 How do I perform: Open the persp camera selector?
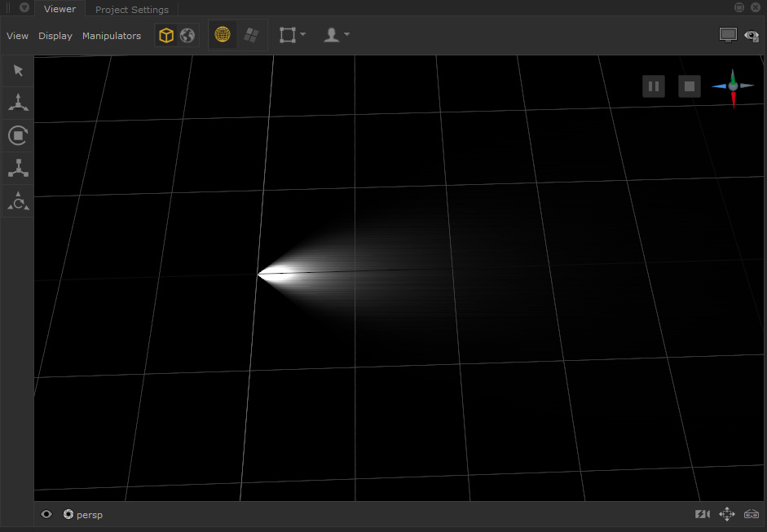pos(83,515)
